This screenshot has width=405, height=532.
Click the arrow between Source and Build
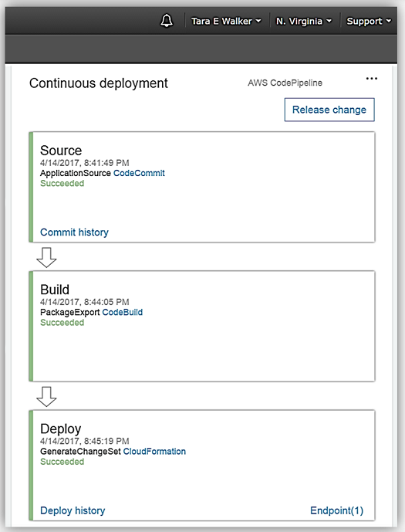pyautogui.click(x=46, y=258)
